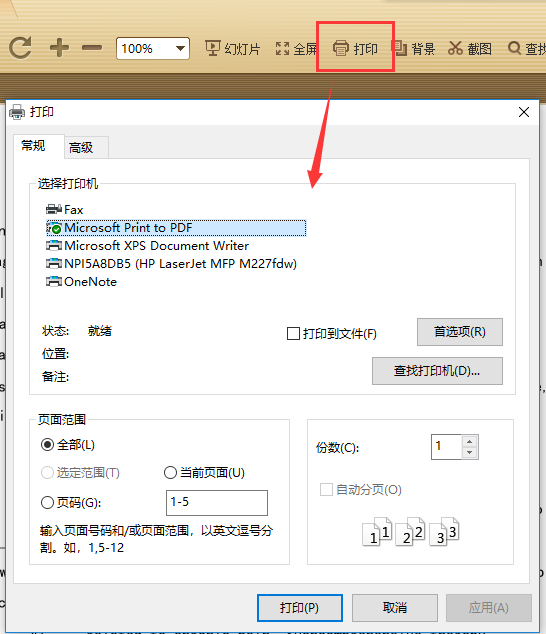Enable 打印到文件(F) checkbox

pyautogui.click(x=293, y=334)
